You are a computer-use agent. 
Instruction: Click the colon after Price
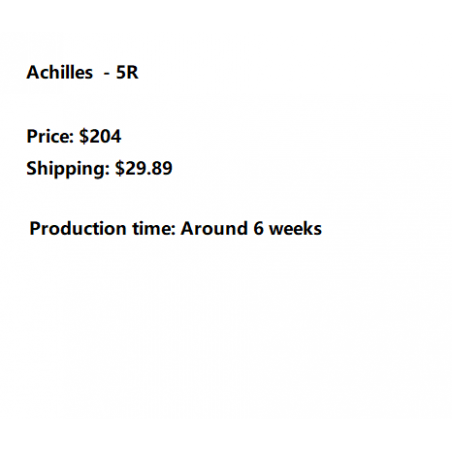(x=71, y=139)
